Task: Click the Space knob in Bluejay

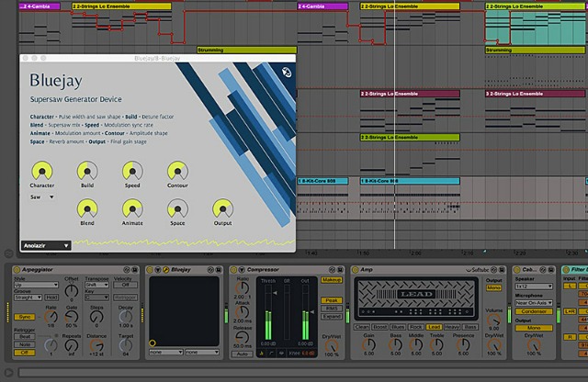Action: click(x=177, y=208)
